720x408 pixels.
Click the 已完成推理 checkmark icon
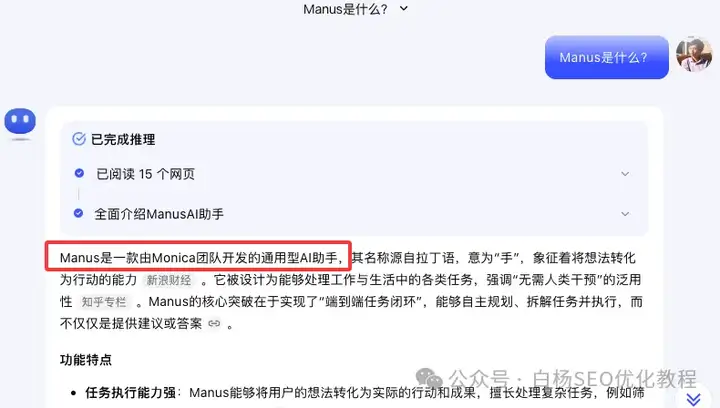(79, 139)
